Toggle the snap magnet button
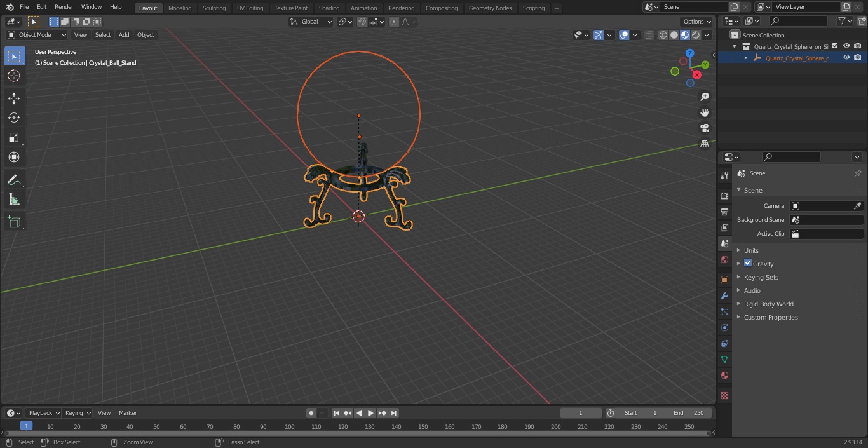Screen dimensions: 868x448 tap(362, 22)
